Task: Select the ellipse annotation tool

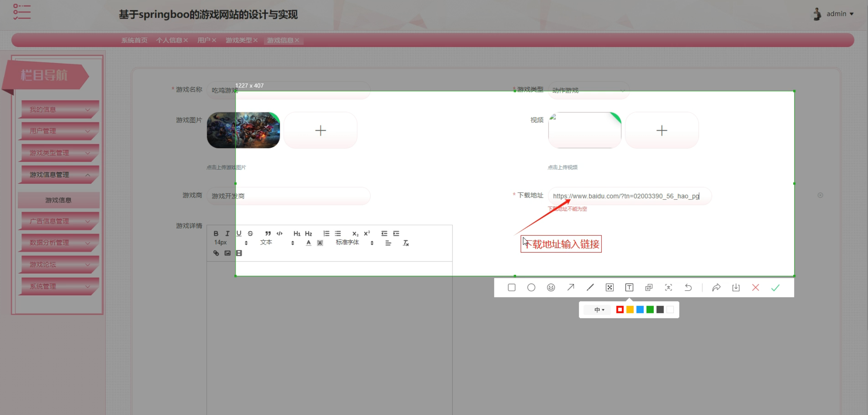Action: [531, 288]
